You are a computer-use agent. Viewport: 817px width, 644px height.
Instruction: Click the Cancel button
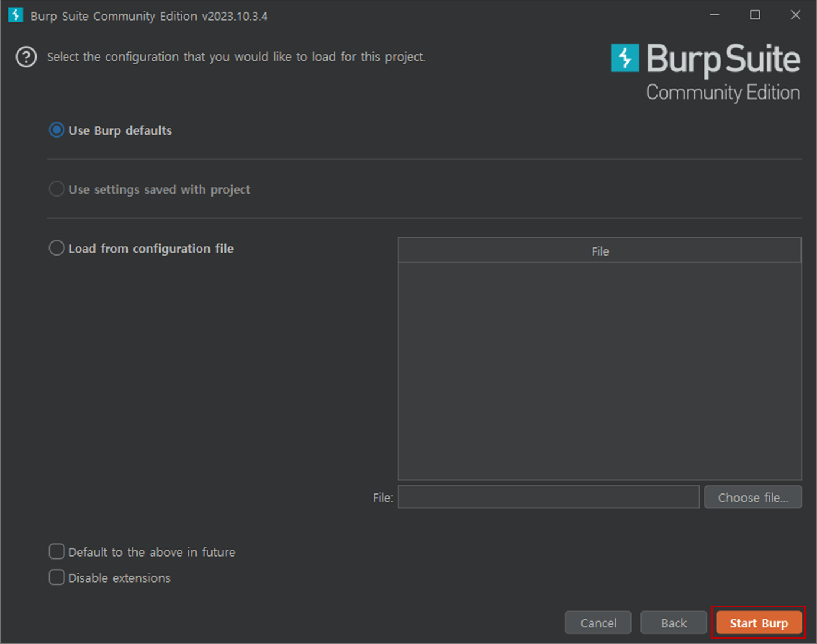click(x=598, y=623)
